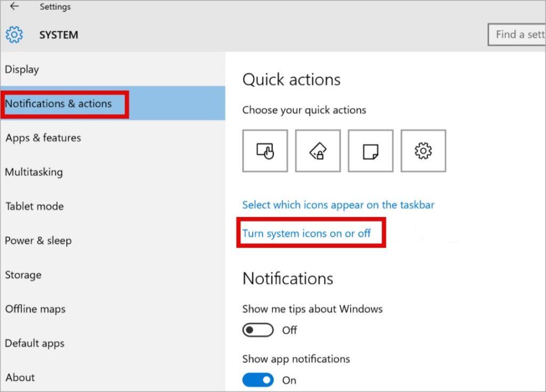Click the System gear icon
The height and width of the screenshot is (392, 546).
(14, 35)
